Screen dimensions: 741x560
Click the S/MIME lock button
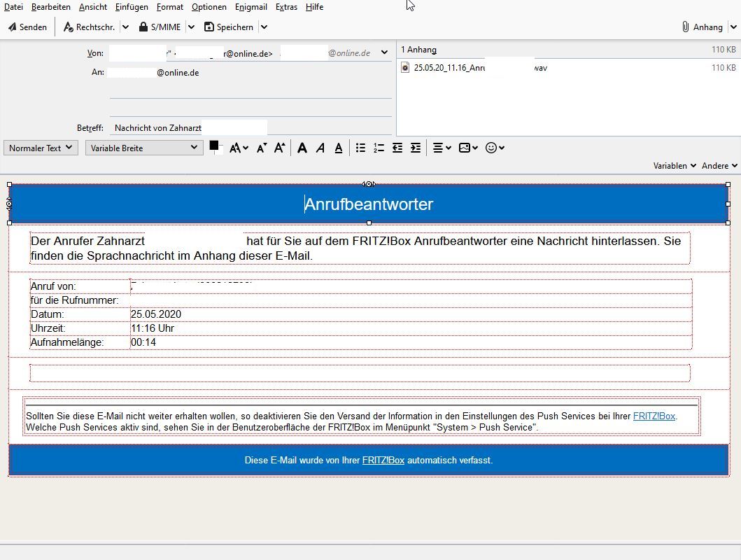click(160, 27)
